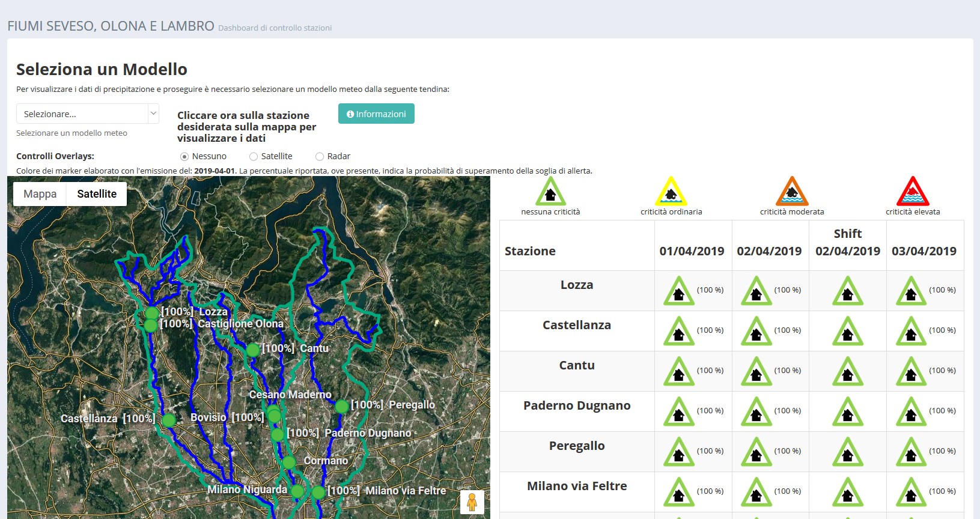980x519 pixels.
Task: Select the Satellite overlay radio button
Action: coord(254,156)
